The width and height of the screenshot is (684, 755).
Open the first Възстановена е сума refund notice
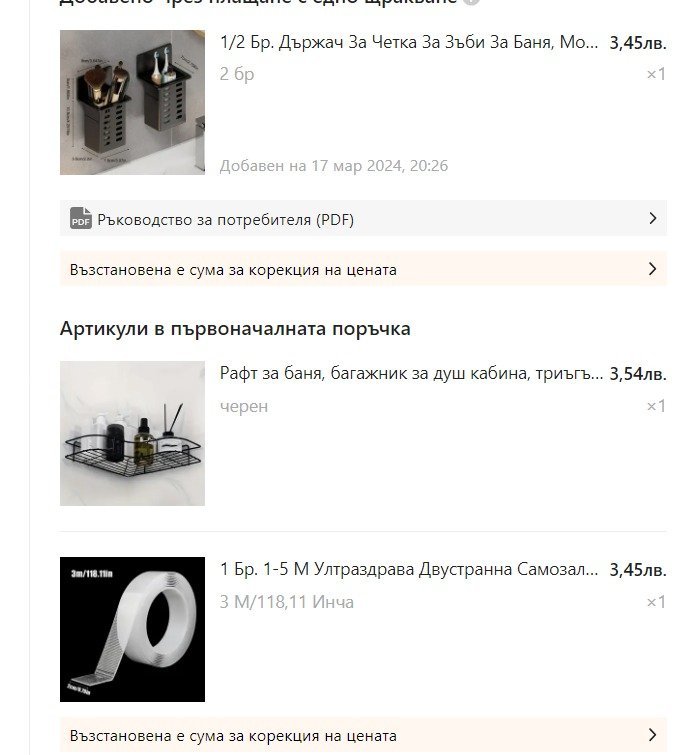pos(363,269)
